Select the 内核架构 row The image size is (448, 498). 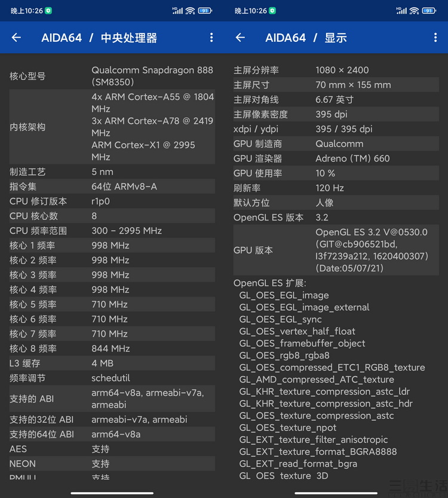(112, 127)
